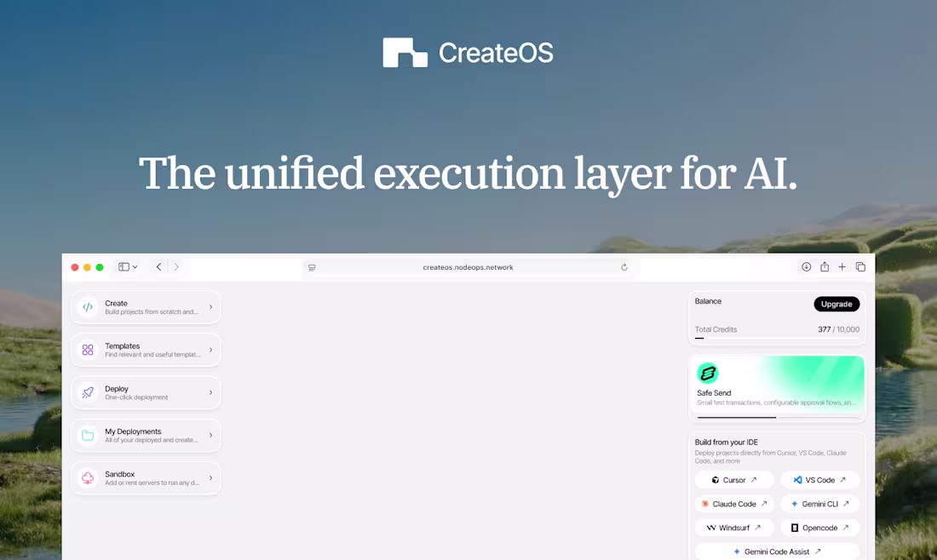Click the createos.nodeops.network address field

point(468,267)
